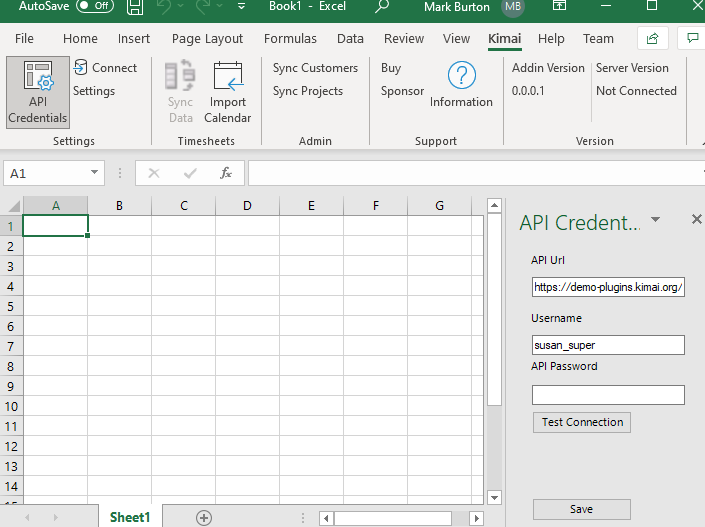This screenshot has width=705, height=527.
Task: Select row 5 header
Action: tap(11, 306)
